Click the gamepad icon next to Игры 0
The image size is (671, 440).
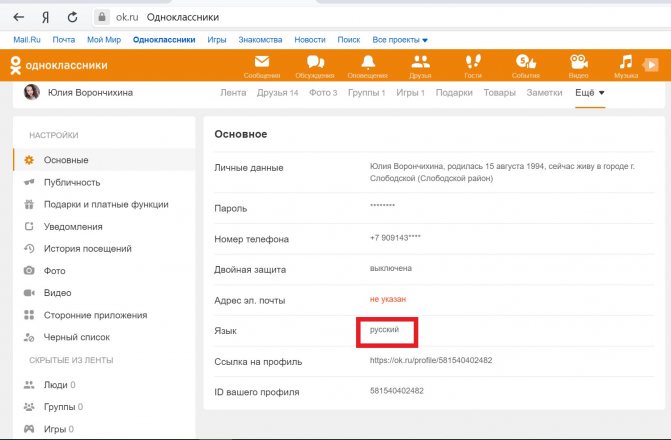pyautogui.click(x=29, y=428)
